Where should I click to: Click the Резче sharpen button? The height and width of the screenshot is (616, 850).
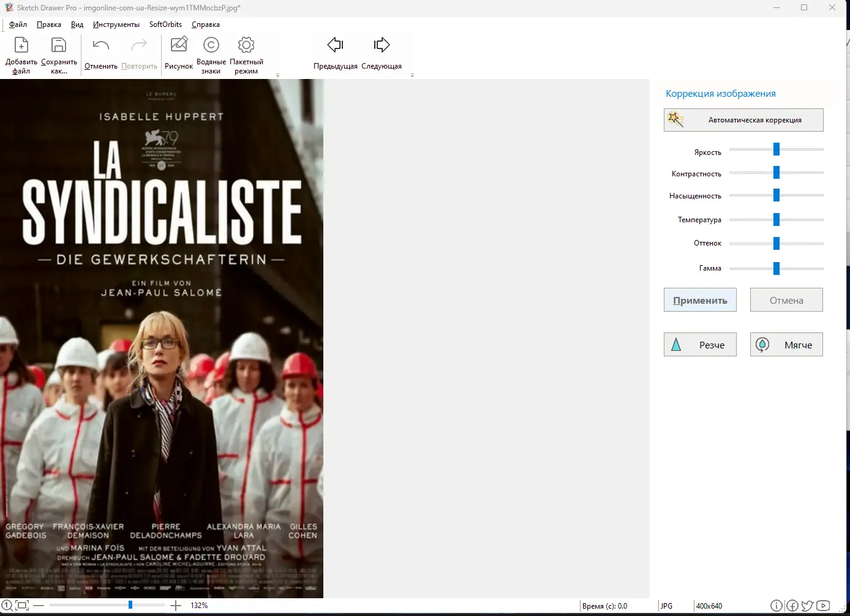(x=700, y=345)
